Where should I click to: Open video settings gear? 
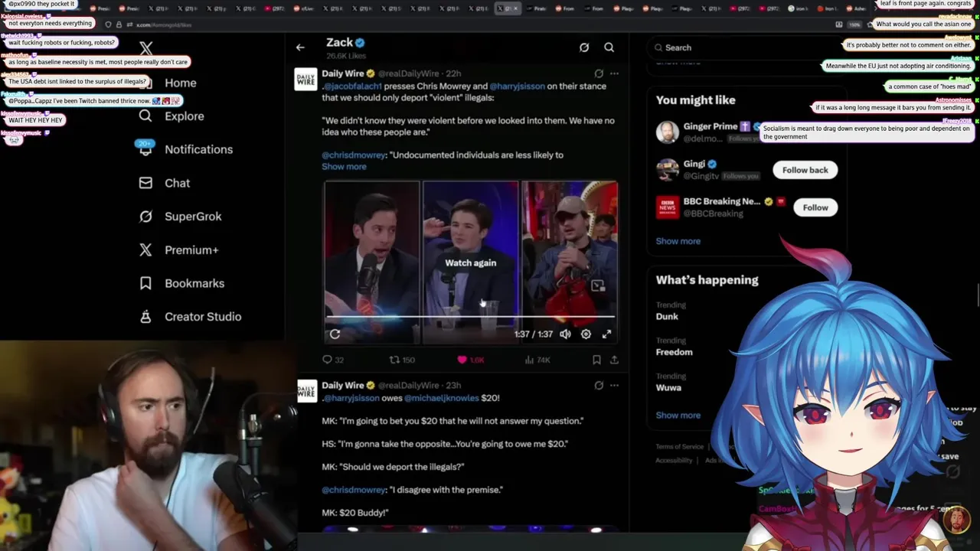586,334
